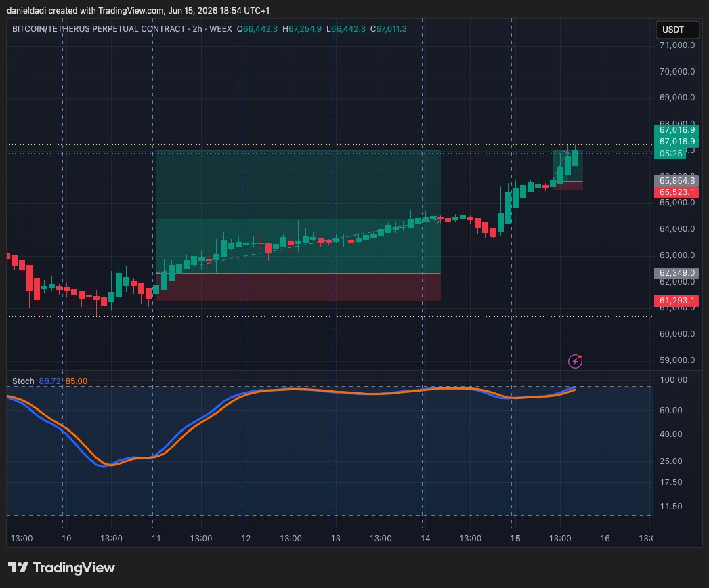Click the Stoch indicator label
This screenshot has width=709, height=588.
[x=23, y=381]
